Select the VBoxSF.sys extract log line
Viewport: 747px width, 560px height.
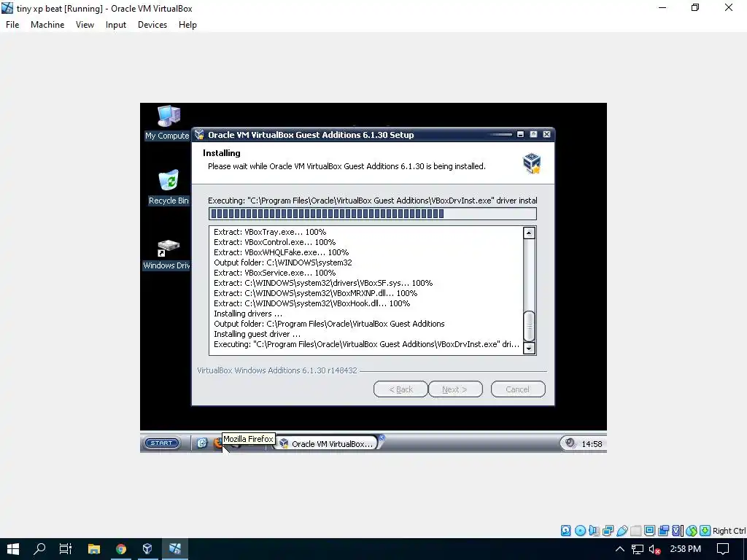click(x=323, y=283)
